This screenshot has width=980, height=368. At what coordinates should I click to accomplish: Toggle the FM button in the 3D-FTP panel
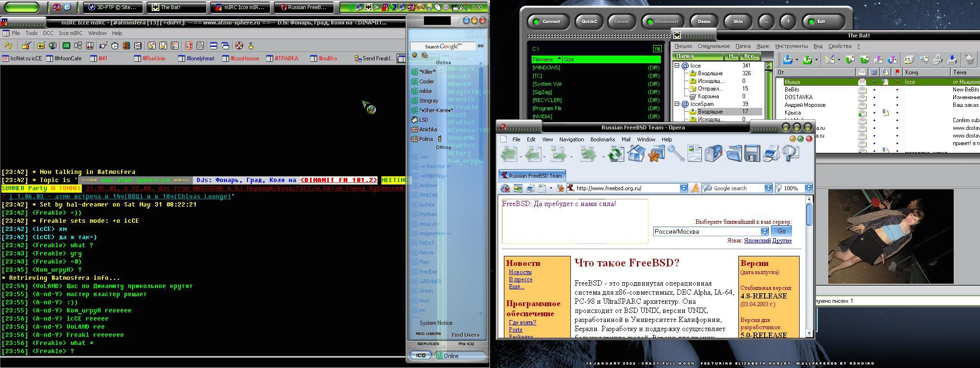(657, 49)
